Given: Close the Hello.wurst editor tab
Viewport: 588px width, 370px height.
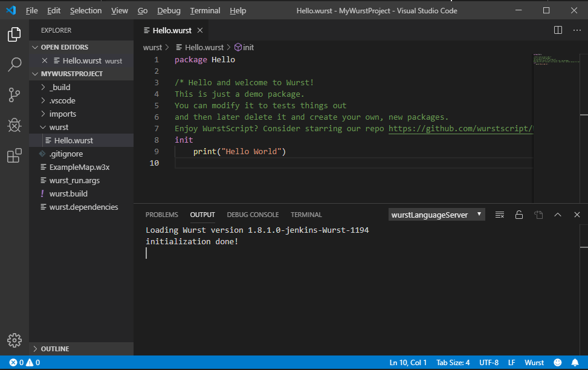Looking at the screenshot, I should 200,30.
